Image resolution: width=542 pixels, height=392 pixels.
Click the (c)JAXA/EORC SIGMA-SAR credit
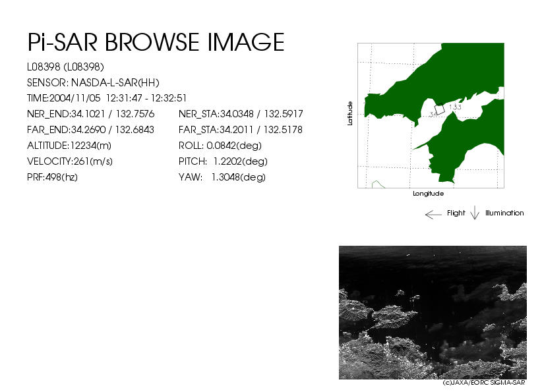[484, 383]
